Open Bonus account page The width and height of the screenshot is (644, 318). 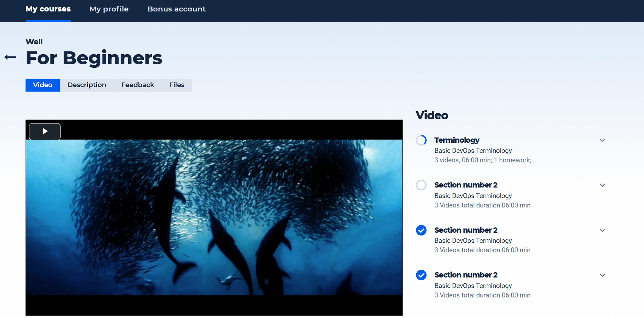pos(176,9)
